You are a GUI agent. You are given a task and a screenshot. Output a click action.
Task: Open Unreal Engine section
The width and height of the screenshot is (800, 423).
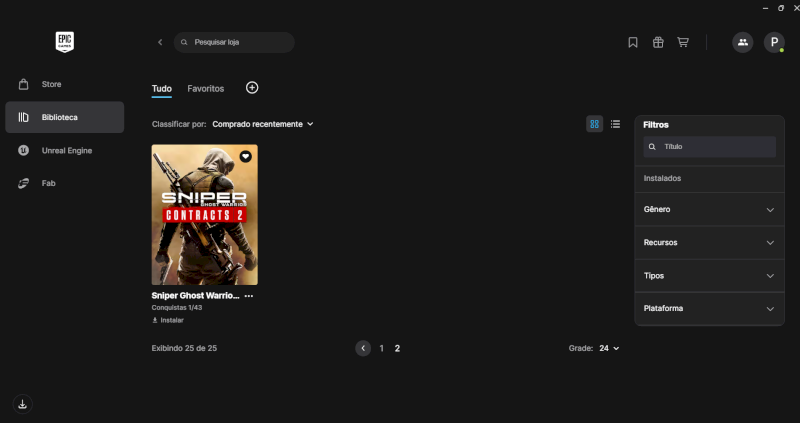(x=65, y=151)
